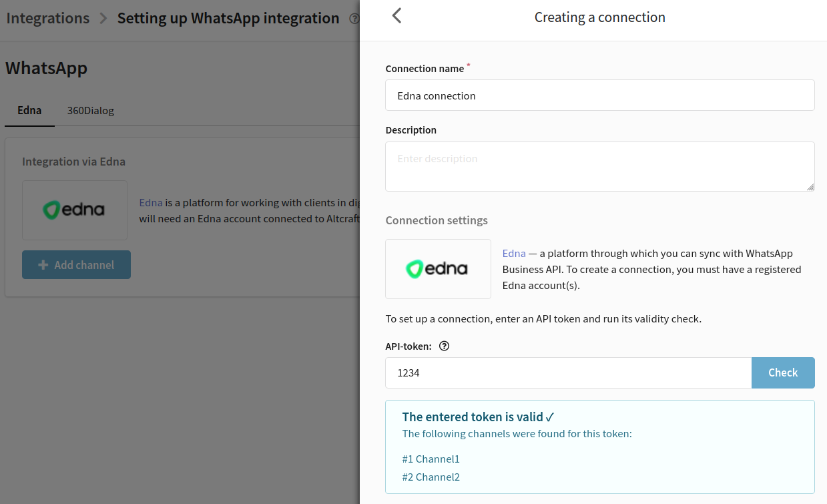The height and width of the screenshot is (504, 827).
Task: Focus the Description text area
Action: coord(600,166)
